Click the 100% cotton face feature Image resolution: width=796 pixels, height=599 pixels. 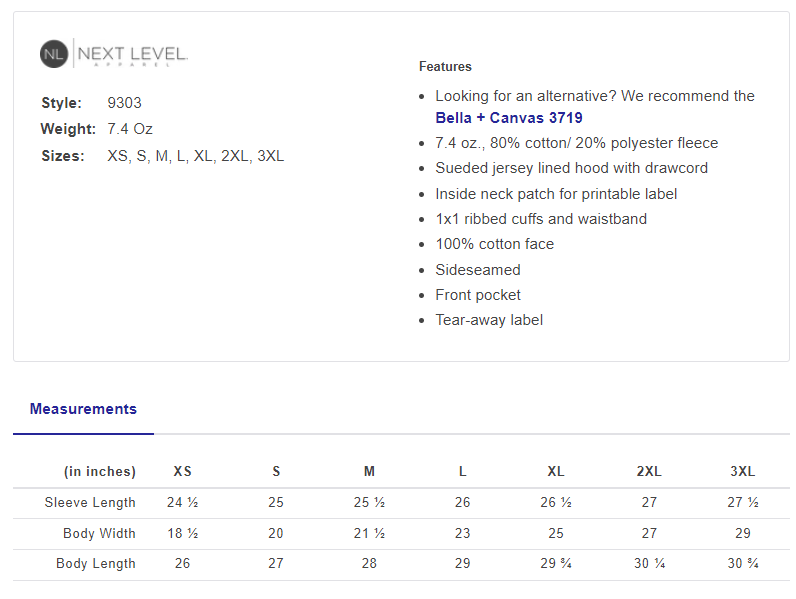point(494,244)
